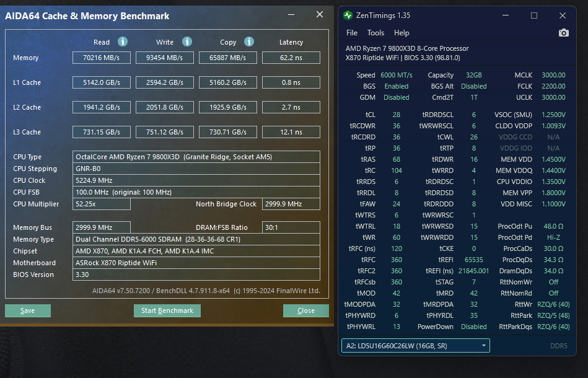Click the AMD Ryzen 7 9800X3D processor text
Image resolution: width=588 pixels, height=378 pixels.
tap(407, 48)
